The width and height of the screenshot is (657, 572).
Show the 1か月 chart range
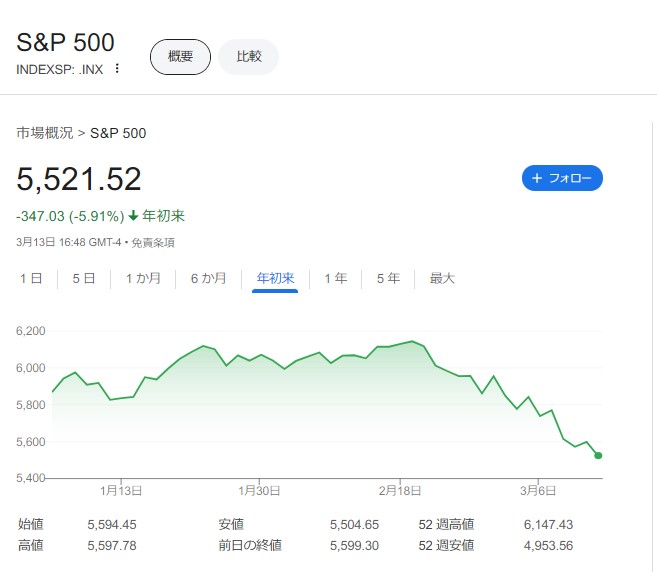tap(143, 278)
